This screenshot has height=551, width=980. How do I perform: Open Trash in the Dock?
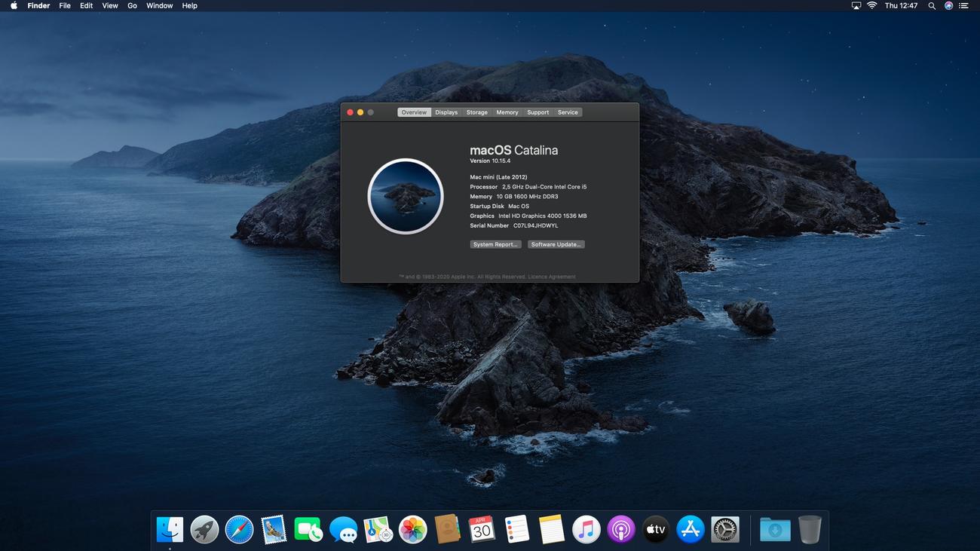pos(810,530)
